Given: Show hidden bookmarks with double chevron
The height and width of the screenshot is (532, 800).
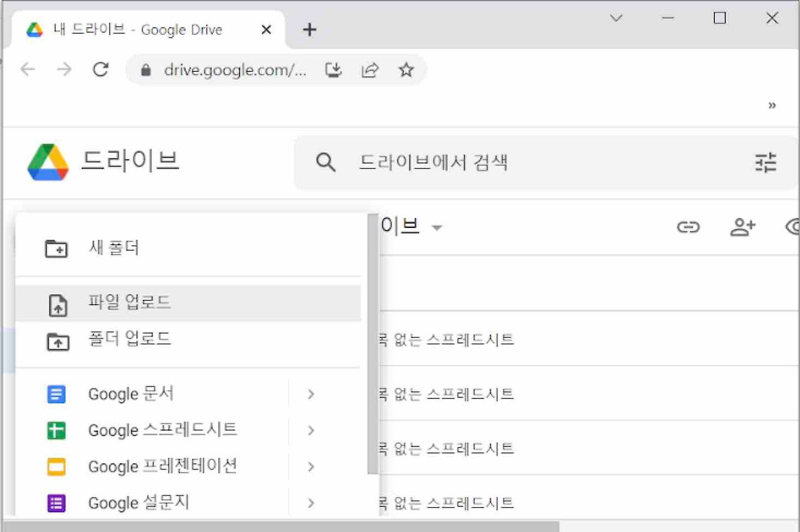Looking at the screenshot, I should [x=772, y=105].
